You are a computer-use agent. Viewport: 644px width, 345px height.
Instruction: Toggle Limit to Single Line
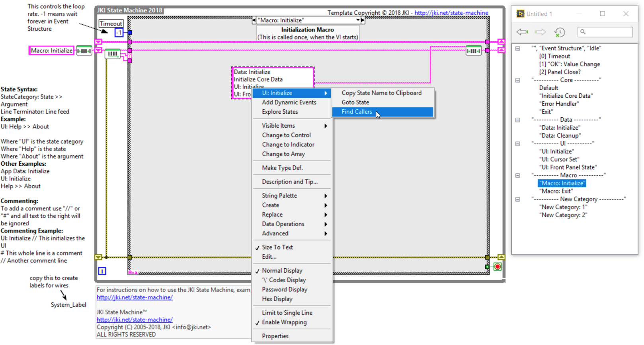[292, 313]
